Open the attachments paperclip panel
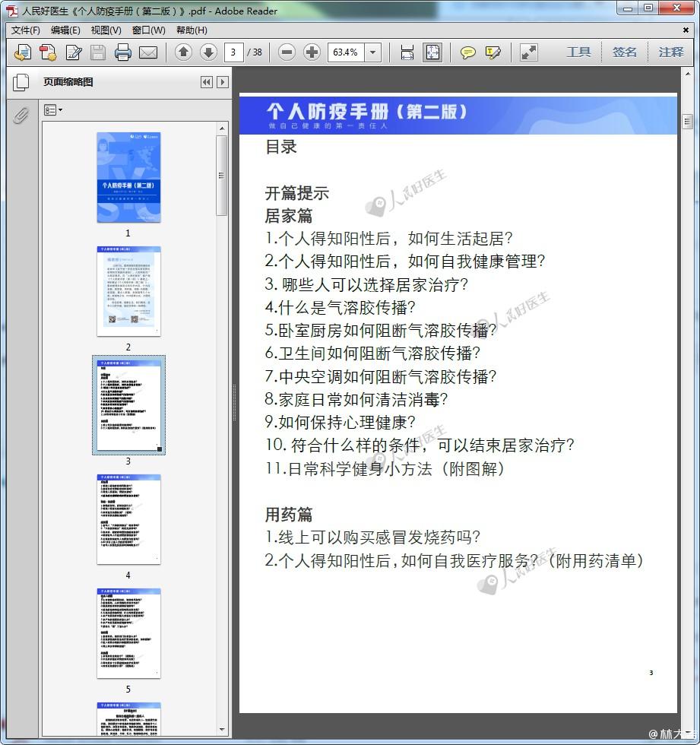This screenshot has height=745, width=700. pyautogui.click(x=21, y=116)
